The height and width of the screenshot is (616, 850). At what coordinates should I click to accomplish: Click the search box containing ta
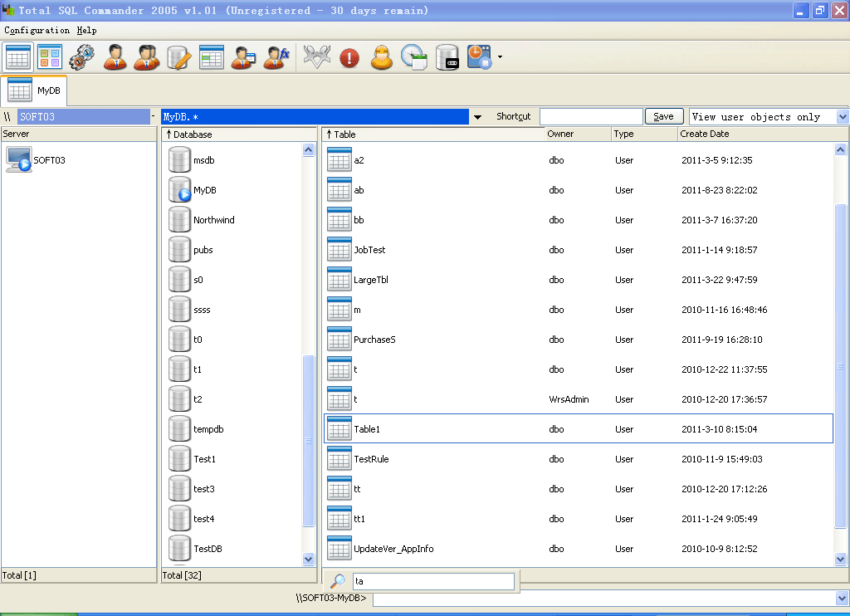click(x=433, y=581)
